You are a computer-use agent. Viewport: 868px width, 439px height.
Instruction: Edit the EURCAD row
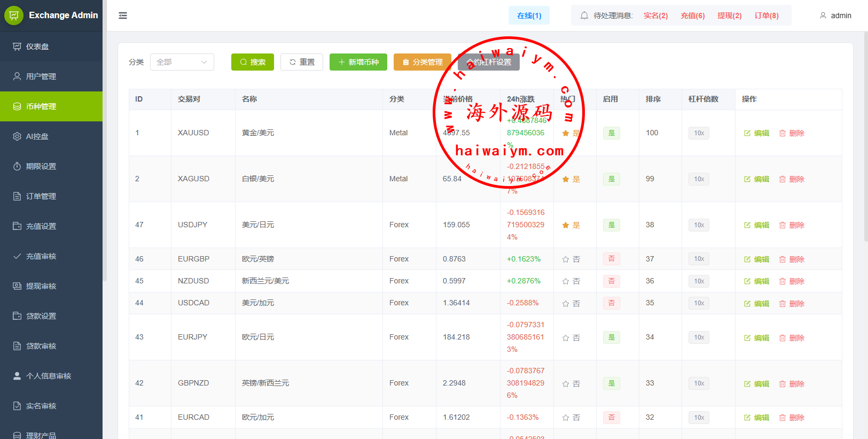click(x=756, y=418)
